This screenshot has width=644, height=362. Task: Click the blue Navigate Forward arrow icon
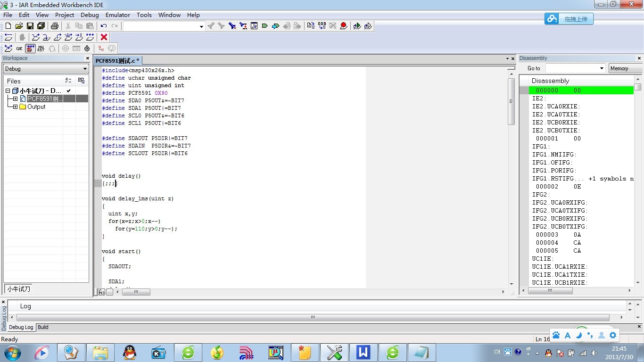tap(276, 26)
